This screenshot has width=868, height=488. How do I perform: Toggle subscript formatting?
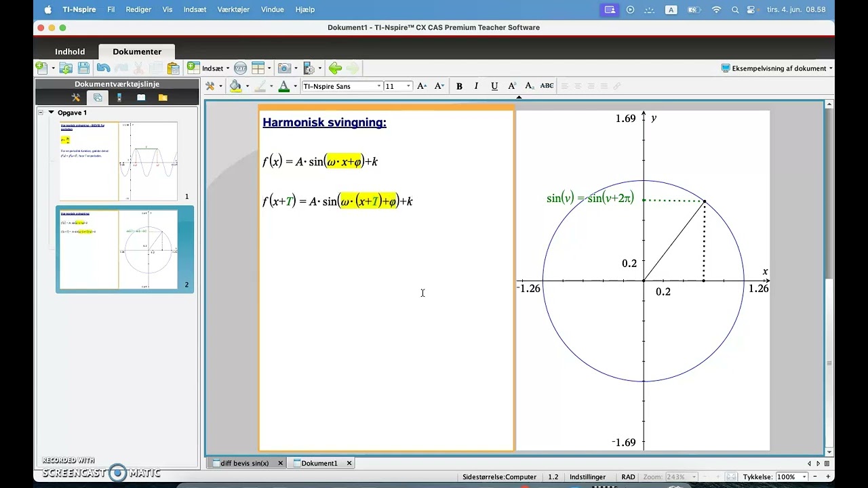pyautogui.click(x=530, y=86)
